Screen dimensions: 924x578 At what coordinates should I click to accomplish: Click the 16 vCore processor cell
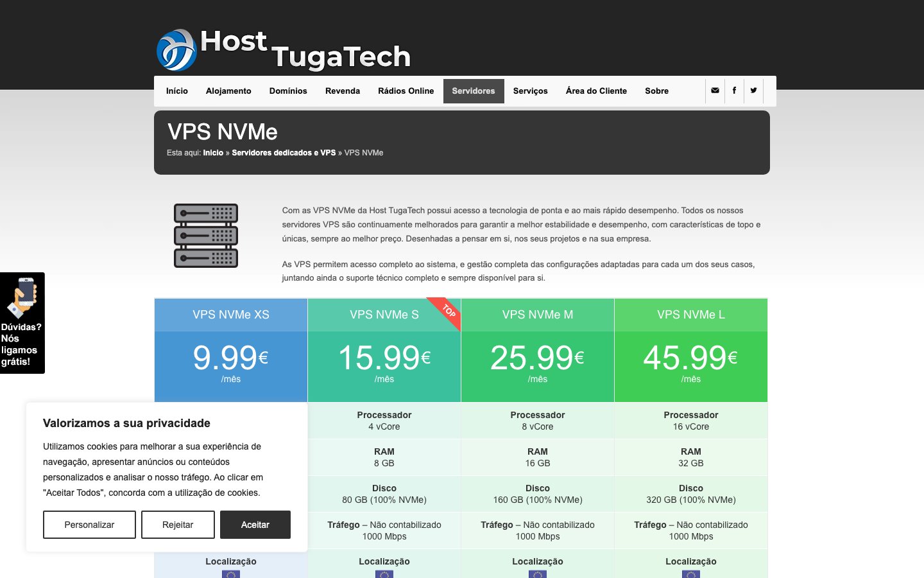tap(691, 421)
